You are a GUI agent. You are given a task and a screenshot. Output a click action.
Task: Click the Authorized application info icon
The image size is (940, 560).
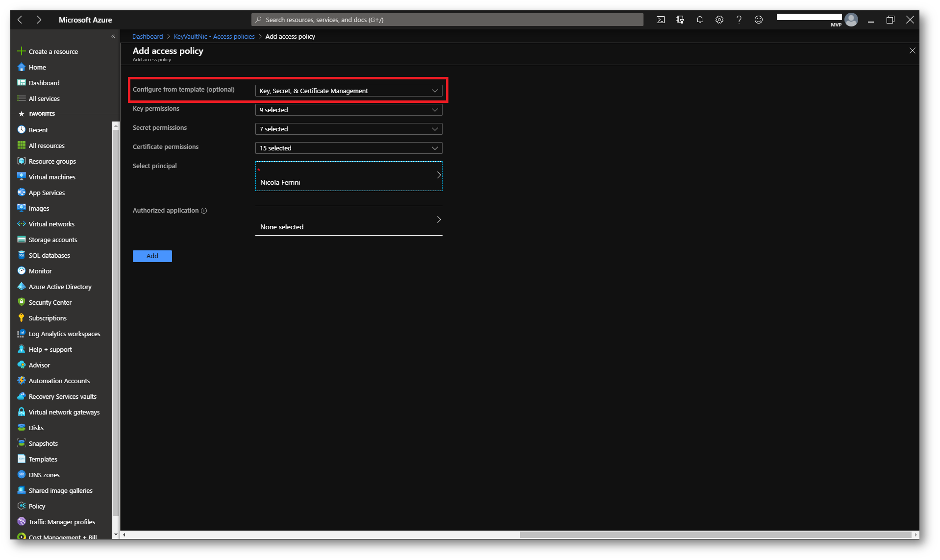pyautogui.click(x=204, y=211)
